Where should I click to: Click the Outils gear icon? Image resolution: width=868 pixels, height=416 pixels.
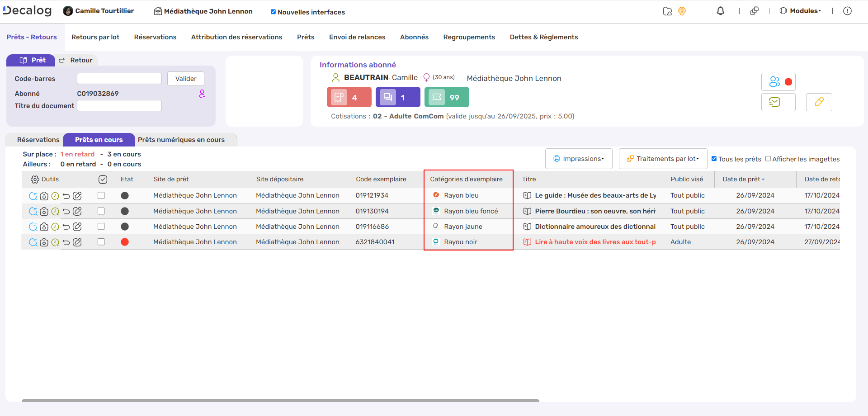click(35, 180)
